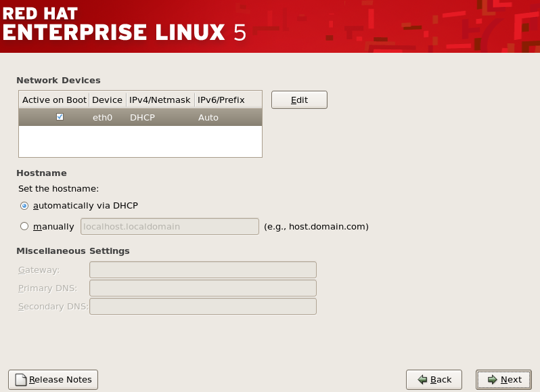This screenshot has width=540, height=392.
Task: Click the localhost.localdomain hostname field
Action: (x=170, y=227)
